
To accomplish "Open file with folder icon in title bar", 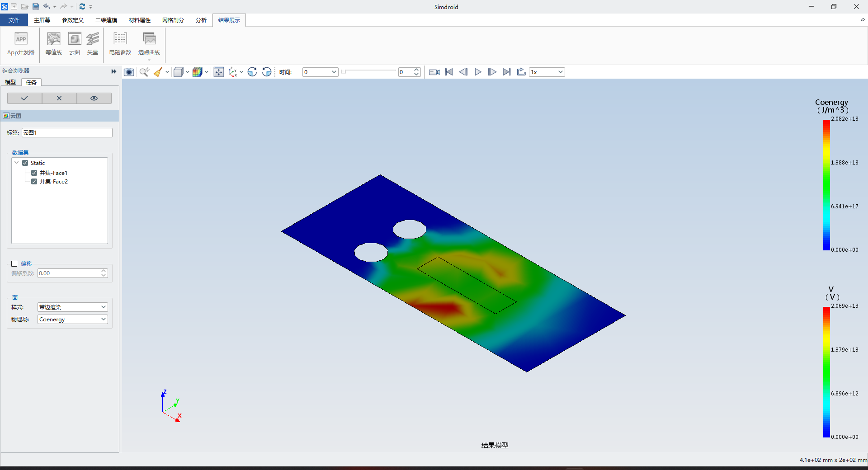I will click(x=25, y=6).
